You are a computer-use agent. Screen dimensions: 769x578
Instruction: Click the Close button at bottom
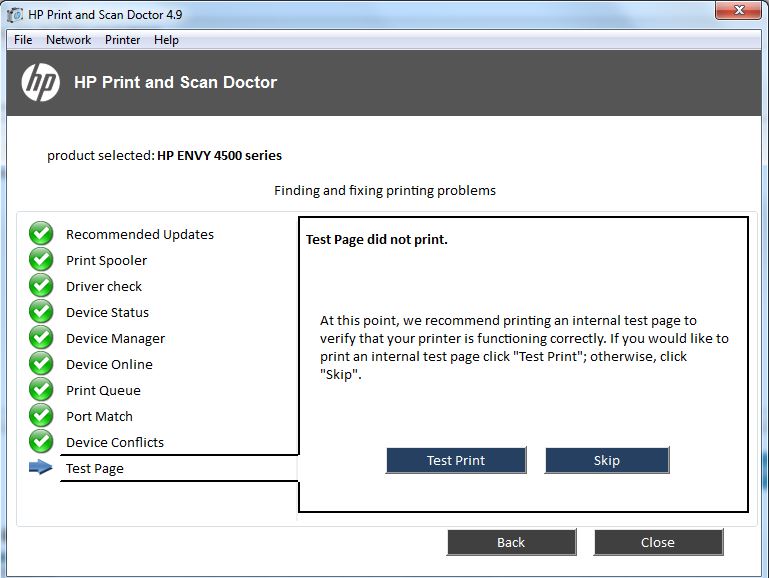coord(658,542)
